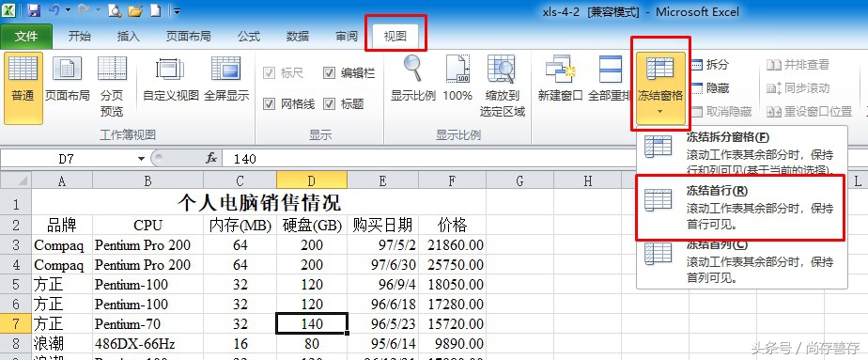Switch to the 页面布局 ribbon tab
The height and width of the screenshot is (360, 868).
click(x=188, y=37)
